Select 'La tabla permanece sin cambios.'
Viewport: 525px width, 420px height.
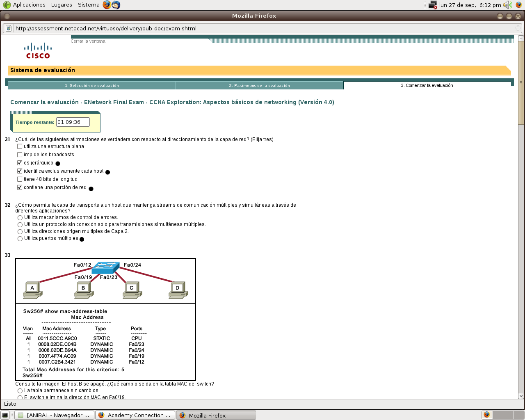click(x=20, y=391)
